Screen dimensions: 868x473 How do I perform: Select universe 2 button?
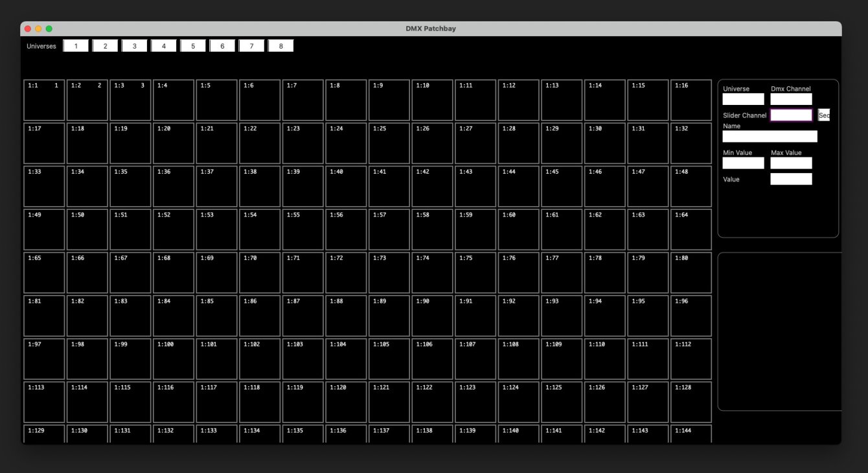(x=105, y=46)
